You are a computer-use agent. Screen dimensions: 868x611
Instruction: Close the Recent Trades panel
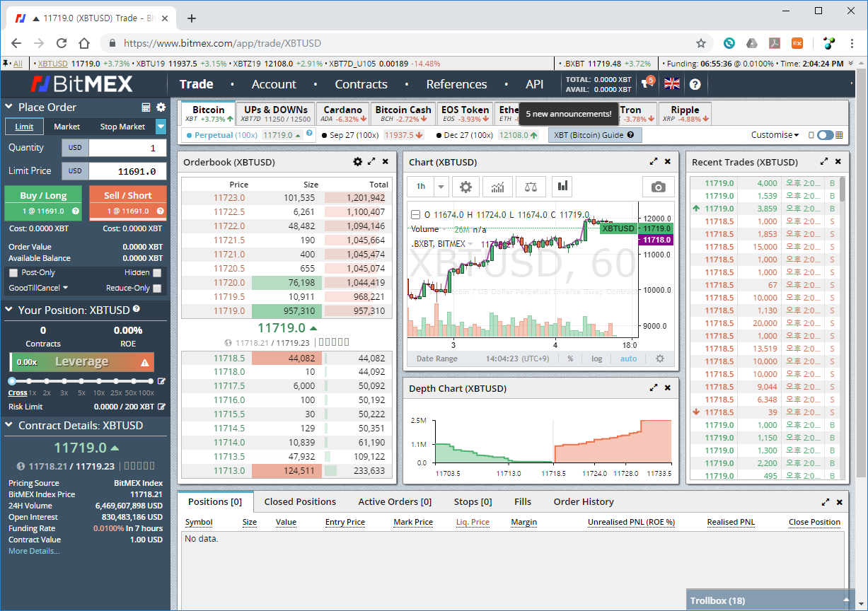838,162
